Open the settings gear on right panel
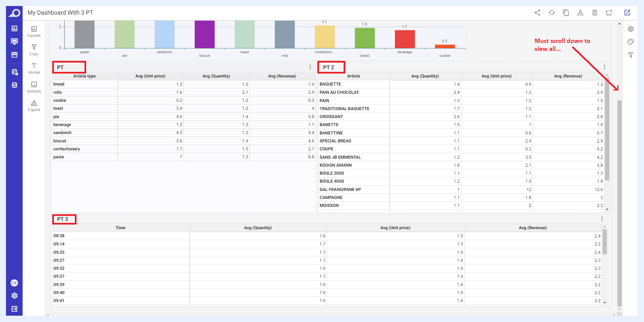The height and width of the screenshot is (322, 644). (x=630, y=29)
